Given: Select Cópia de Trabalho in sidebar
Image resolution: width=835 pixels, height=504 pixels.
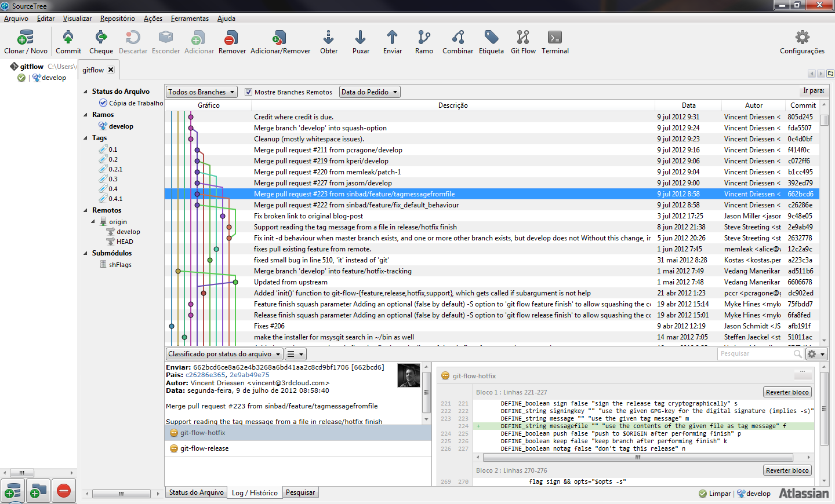Looking at the screenshot, I should [131, 103].
